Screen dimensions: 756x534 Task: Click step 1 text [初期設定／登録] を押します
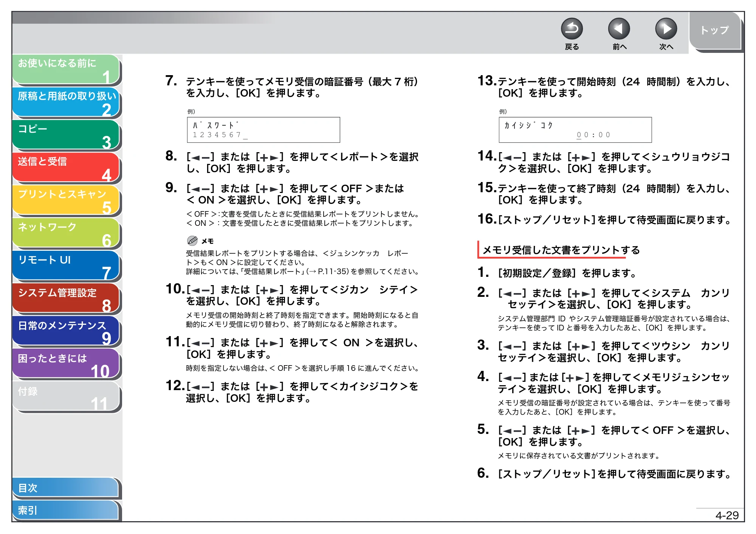coord(567,273)
